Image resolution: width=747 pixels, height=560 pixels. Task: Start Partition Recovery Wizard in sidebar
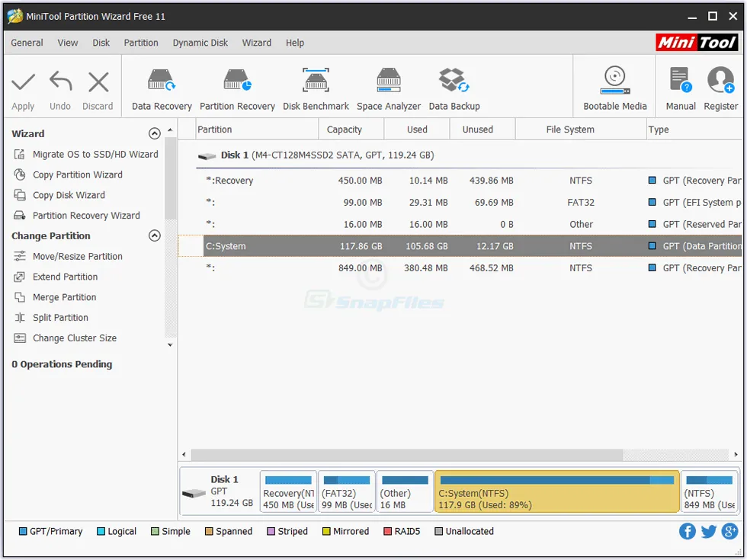77,216
